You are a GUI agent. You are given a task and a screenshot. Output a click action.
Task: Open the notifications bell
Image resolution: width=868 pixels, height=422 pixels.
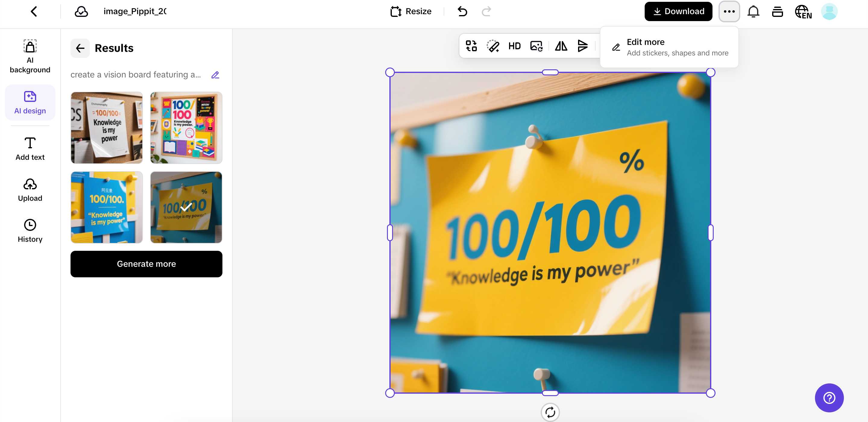coord(753,11)
